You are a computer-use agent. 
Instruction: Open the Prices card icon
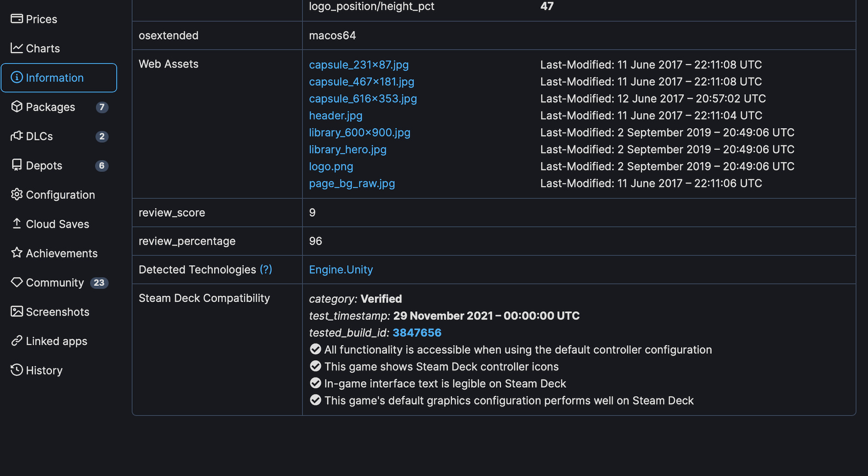[x=17, y=19]
